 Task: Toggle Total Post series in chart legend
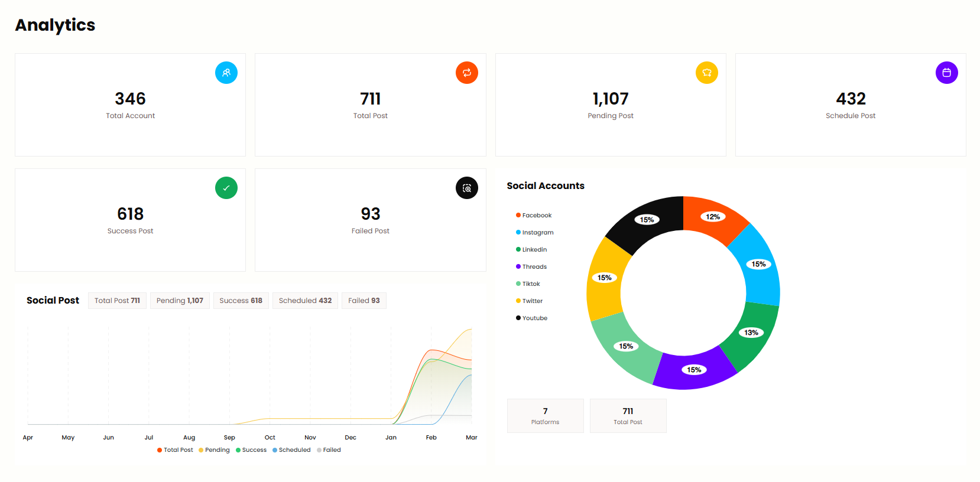175,450
